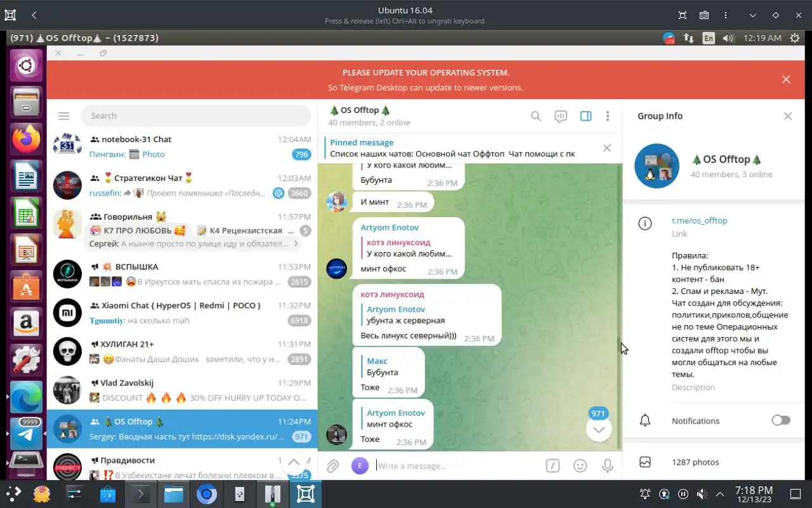The image size is (812, 508).
Task: Click the Group Info bell icon
Action: pyautogui.click(x=645, y=420)
